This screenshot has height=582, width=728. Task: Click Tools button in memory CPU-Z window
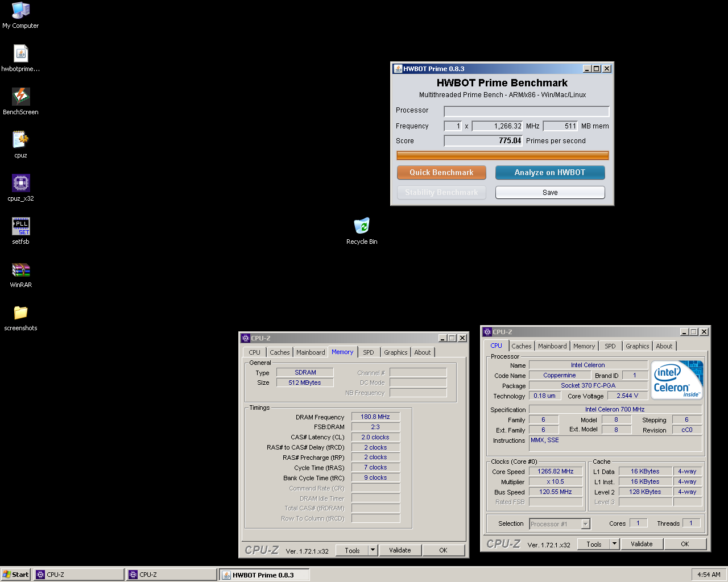pyautogui.click(x=352, y=550)
